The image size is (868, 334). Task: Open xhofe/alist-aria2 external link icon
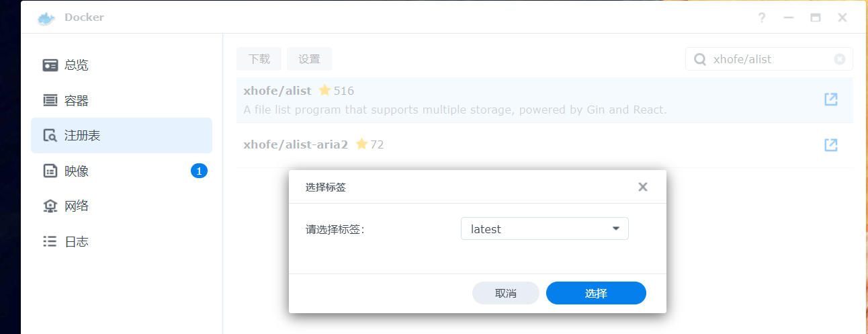click(831, 144)
